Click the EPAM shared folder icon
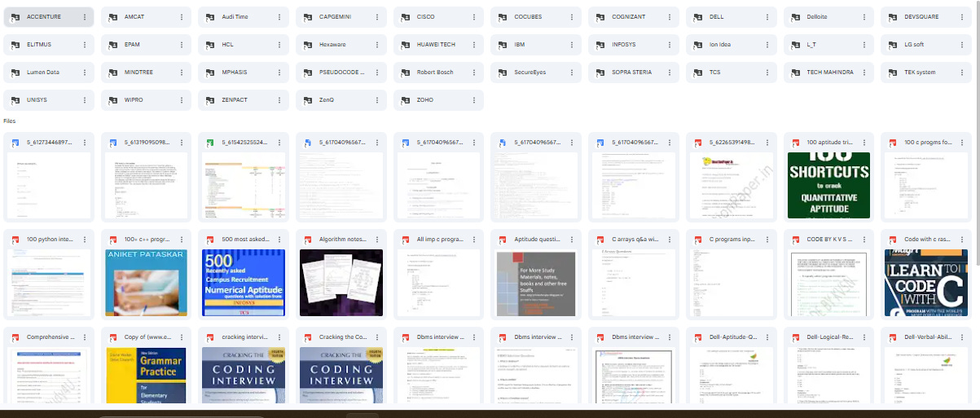Image resolution: width=980 pixels, height=418 pixels. 112,44
